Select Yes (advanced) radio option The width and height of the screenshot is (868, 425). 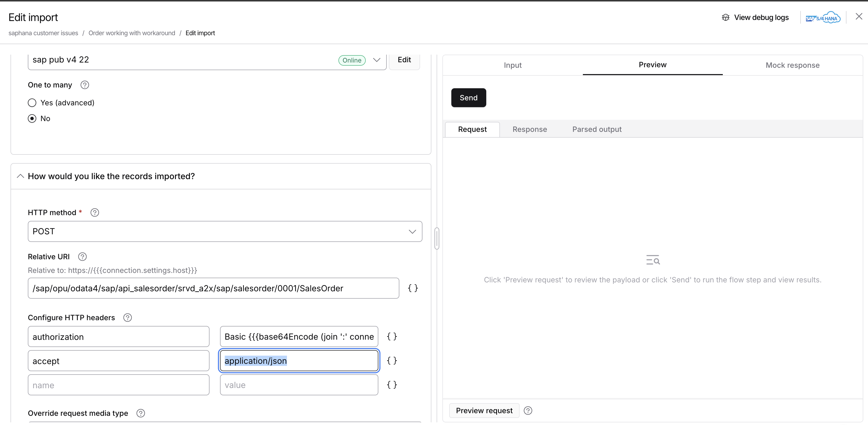[32, 102]
